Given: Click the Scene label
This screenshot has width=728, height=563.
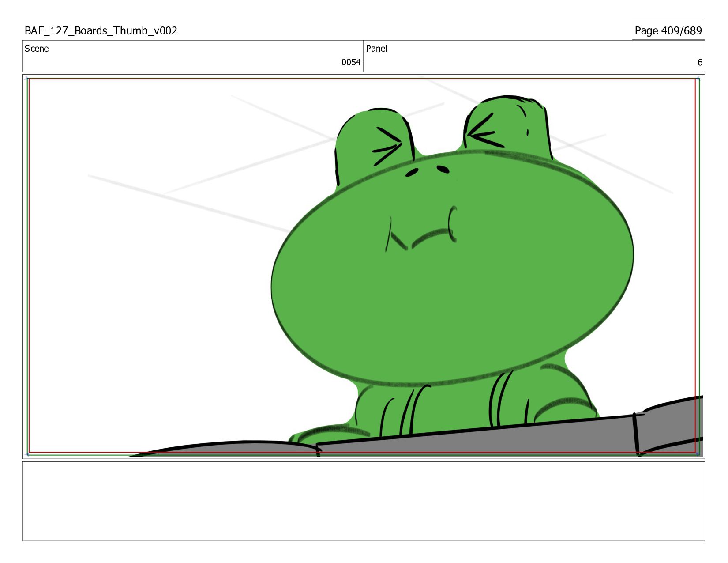Looking at the screenshot, I should (37, 49).
